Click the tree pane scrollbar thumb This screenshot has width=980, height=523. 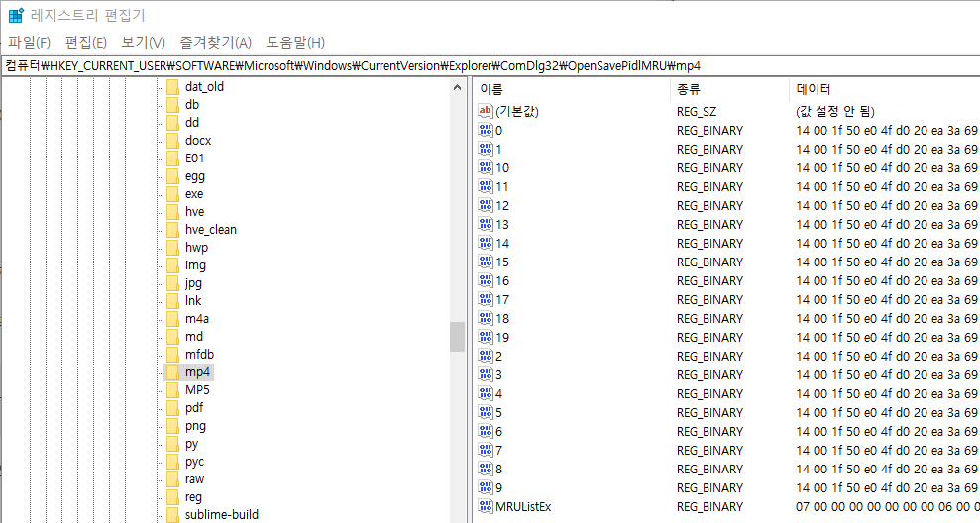click(x=458, y=337)
